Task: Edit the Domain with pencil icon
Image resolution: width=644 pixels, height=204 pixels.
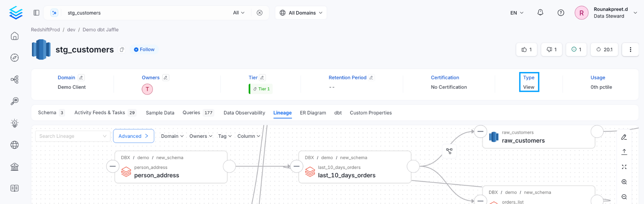Action: pos(81,78)
